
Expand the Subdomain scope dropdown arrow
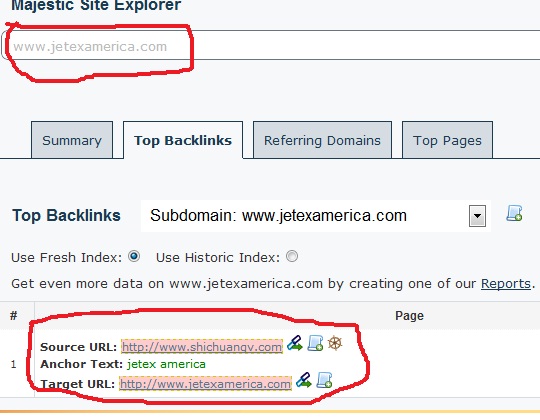point(477,216)
